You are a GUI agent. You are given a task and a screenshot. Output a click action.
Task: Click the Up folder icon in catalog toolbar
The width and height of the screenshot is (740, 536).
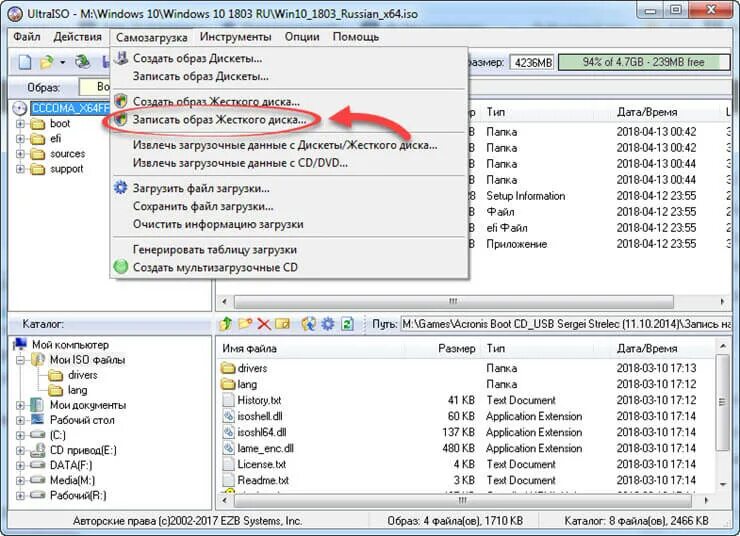click(226, 324)
